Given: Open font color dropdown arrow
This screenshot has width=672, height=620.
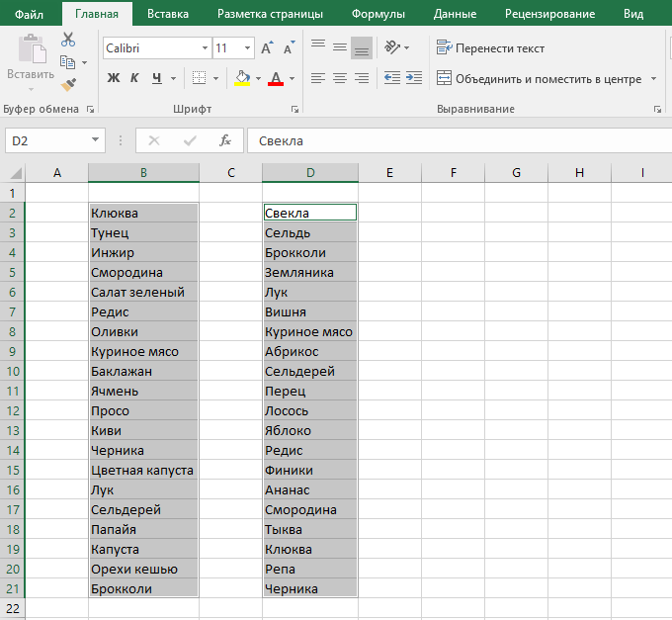Looking at the screenshot, I should [292, 78].
